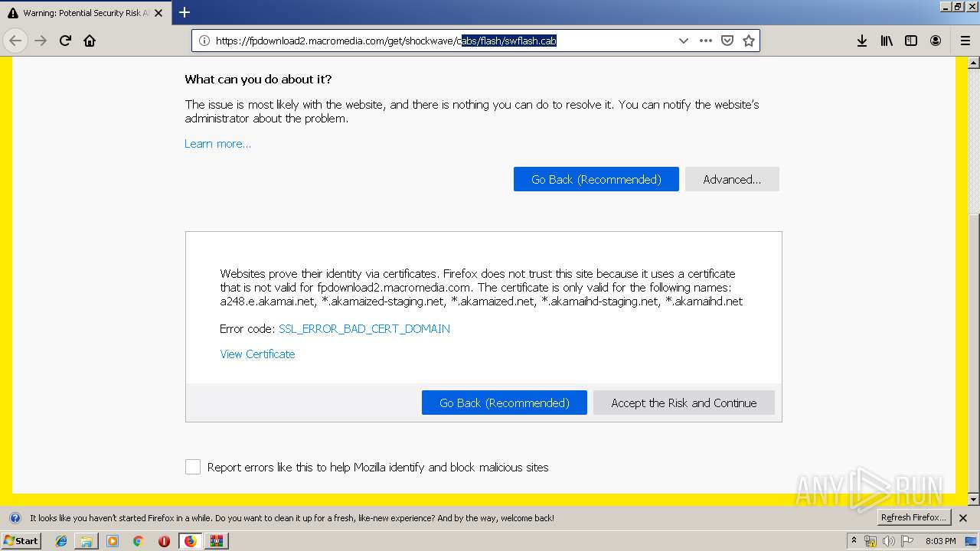Click the upper Go Back (Recommended) button
The height and width of the screenshot is (551, 980).
click(x=596, y=179)
